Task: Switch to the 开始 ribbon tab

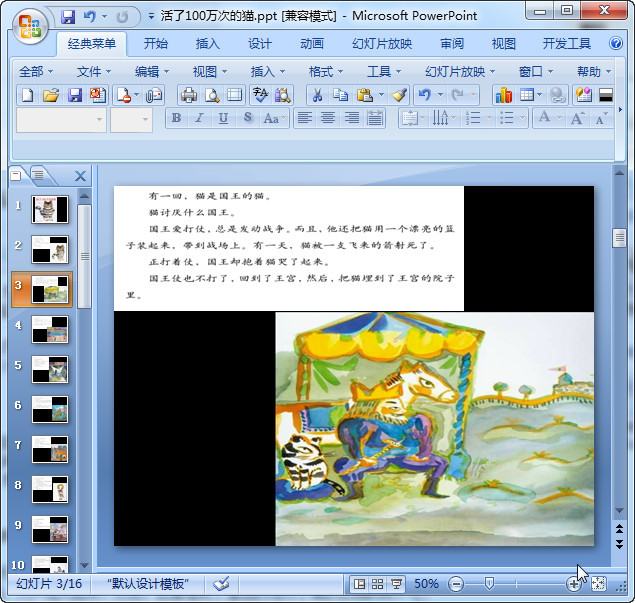Action: pyautogui.click(x=156, y=43)
